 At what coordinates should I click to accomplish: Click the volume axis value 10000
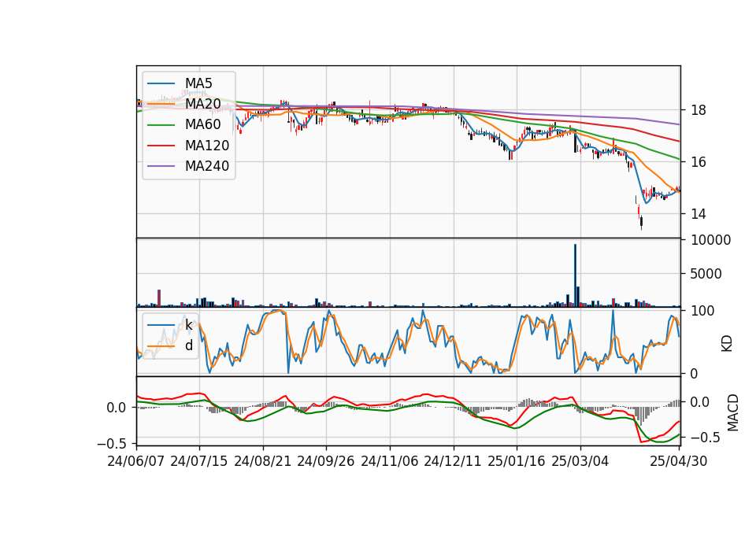pyautogui.click(x=710, y=240)
